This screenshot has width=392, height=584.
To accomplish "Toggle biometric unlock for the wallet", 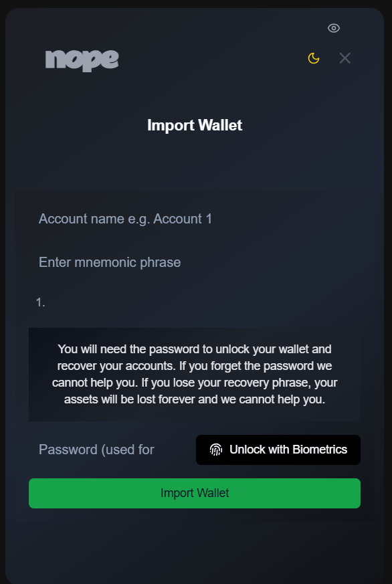I will tap(278, 450).
